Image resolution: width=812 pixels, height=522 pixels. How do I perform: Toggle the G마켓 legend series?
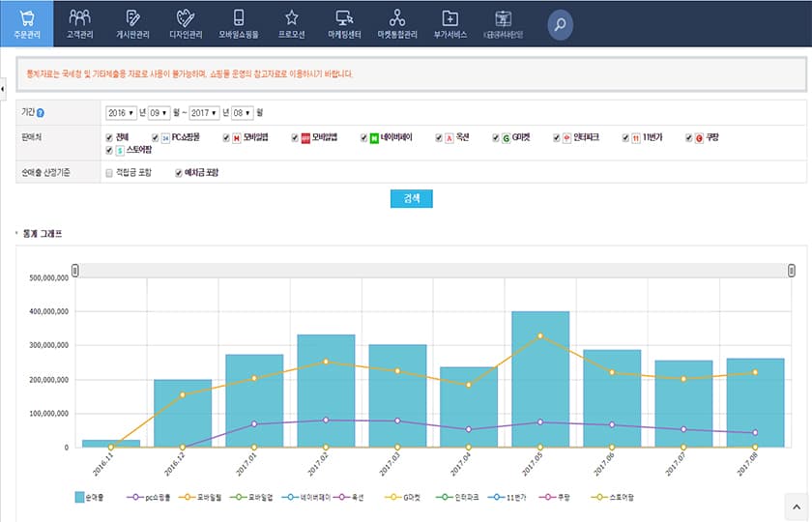(403, 497)
